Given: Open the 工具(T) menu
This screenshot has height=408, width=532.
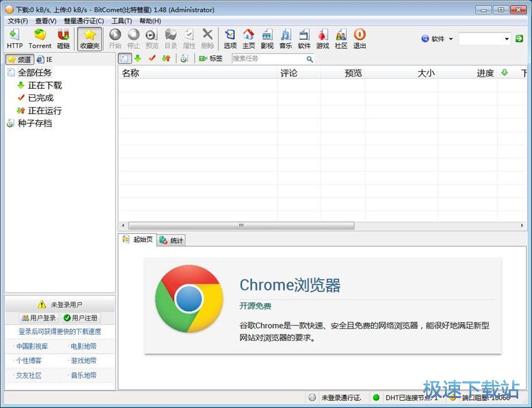Looking at the screenshot, I should pos(121,21).
